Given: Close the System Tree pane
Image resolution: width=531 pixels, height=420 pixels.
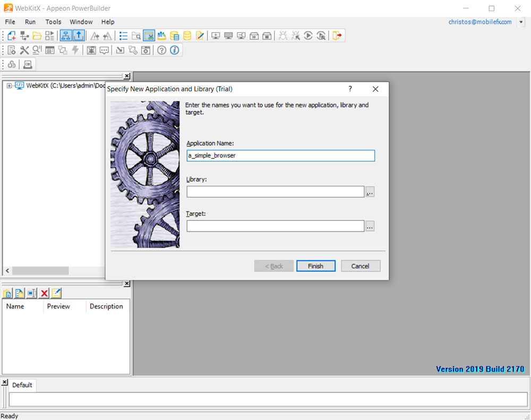Looking at the screenshot, I should (x=127, y=76).
